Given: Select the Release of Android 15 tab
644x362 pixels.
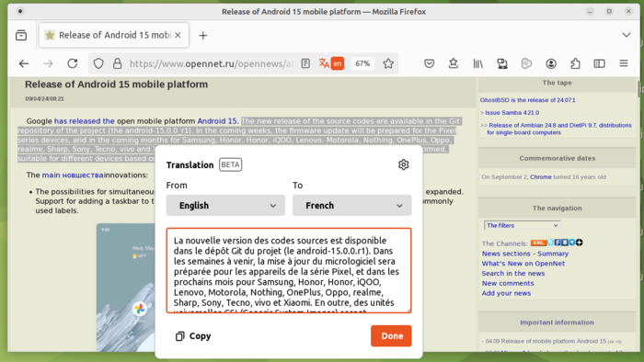Looking at the screenshot, I should [x=114, y=35].
